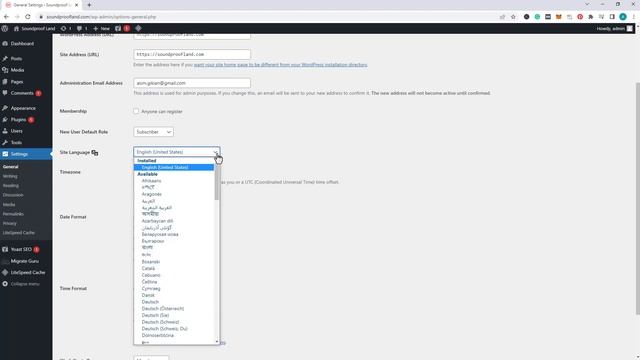This screenshot has height=360, width=640.
Task: Click the Administration Email Address field
Action: (192, 83)
